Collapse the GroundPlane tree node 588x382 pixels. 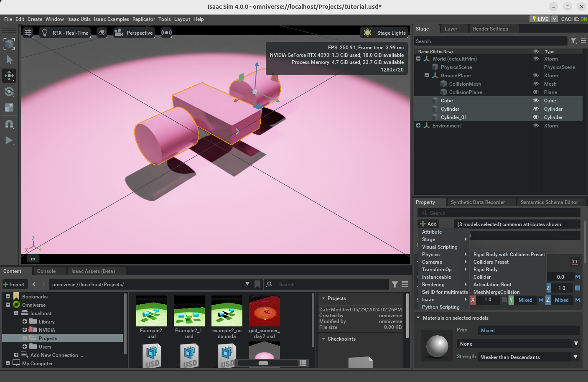(x=427, y=76)
